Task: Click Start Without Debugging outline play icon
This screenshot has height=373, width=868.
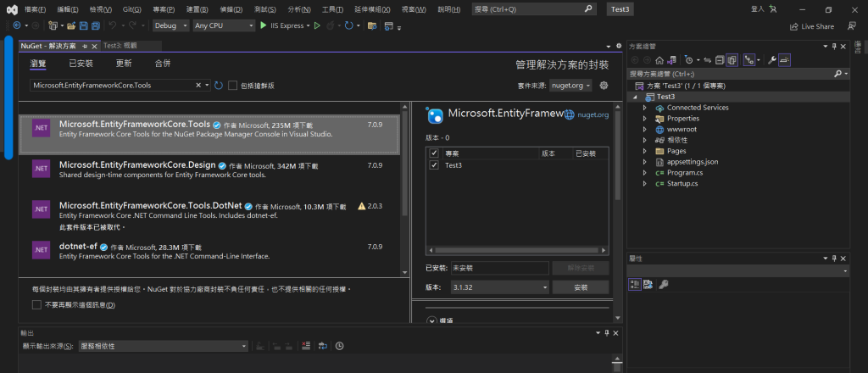Action: tap(317, 25)
